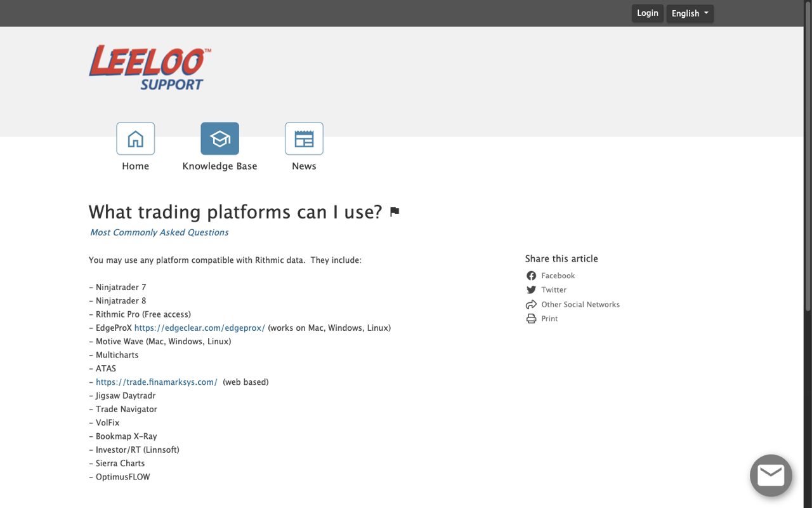Click the Other Social Networks share arrow icon
This screenshot has height=508, width=812.
[532, 304]
